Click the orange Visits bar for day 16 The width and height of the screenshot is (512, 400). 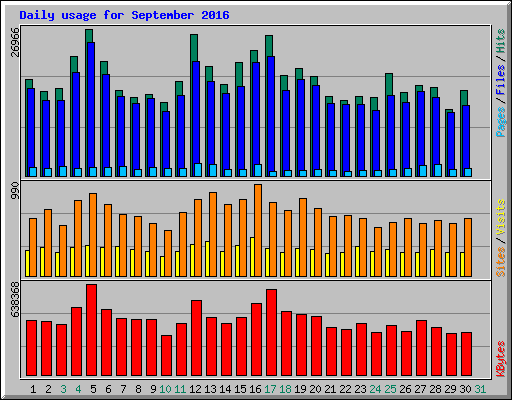[258, 230]
